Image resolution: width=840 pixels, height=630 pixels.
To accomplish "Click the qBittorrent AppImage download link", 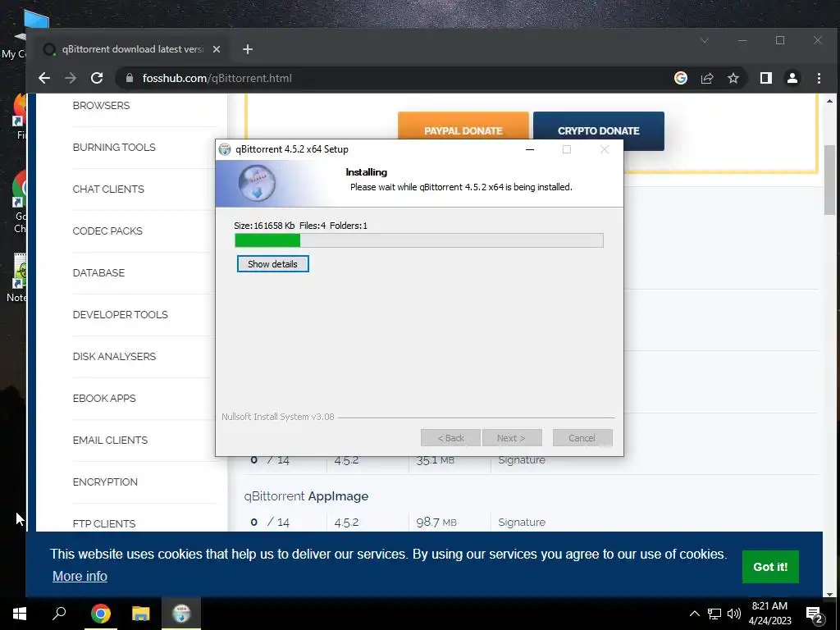I will click(x=306, y=496).
